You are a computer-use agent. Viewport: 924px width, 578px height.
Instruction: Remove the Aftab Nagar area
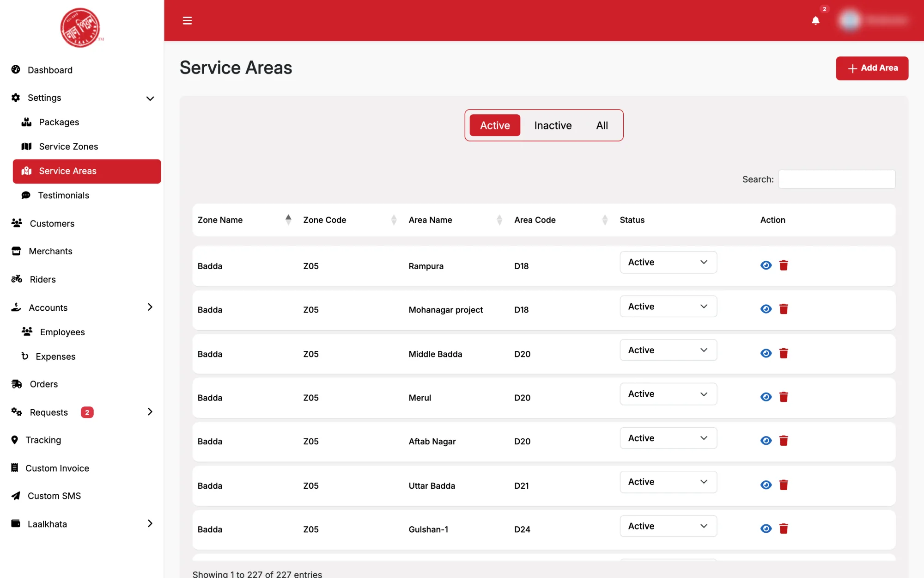[784, 441]
